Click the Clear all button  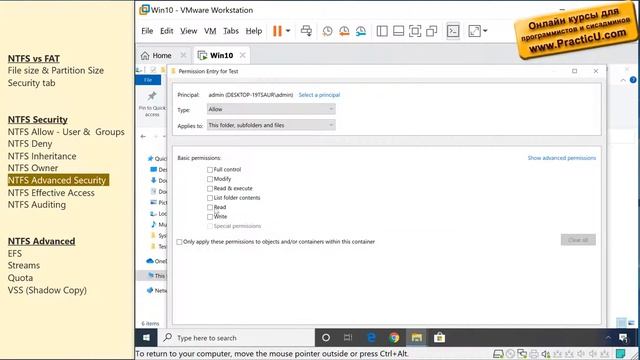coord(578,240)
